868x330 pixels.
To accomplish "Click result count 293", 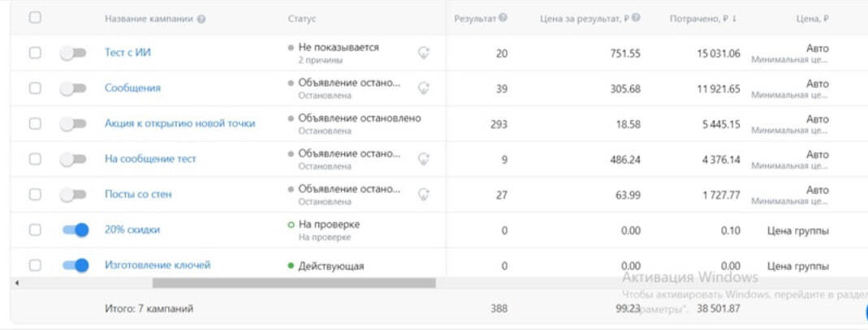I will (499, 124).
